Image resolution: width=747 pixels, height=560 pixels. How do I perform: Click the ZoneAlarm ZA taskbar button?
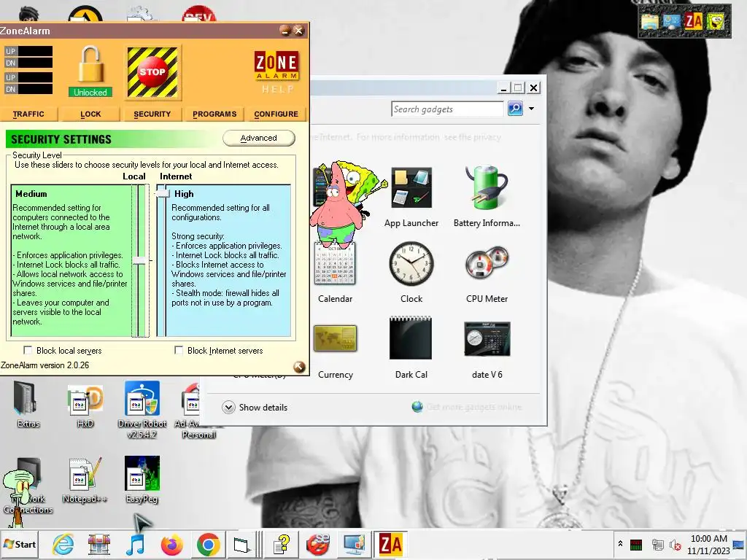[390, 544]
